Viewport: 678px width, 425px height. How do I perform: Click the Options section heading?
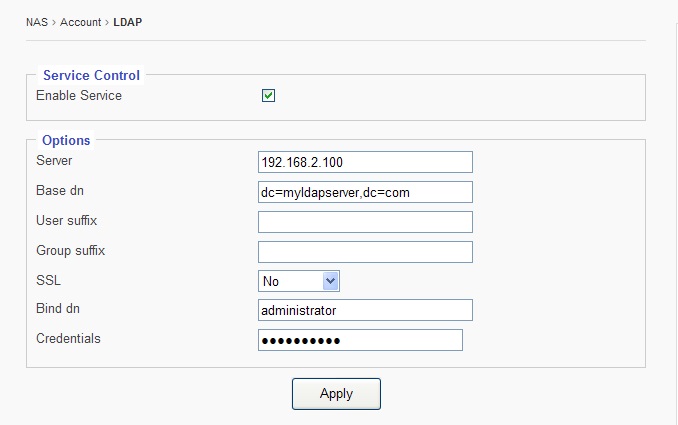click(x=66, y=141)
